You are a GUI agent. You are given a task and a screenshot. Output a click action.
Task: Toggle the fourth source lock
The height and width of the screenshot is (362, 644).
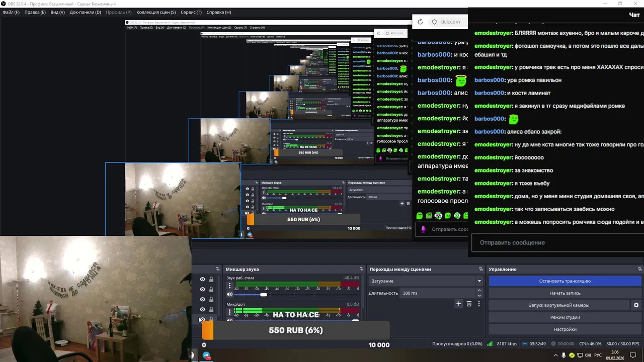coord(211,310)
